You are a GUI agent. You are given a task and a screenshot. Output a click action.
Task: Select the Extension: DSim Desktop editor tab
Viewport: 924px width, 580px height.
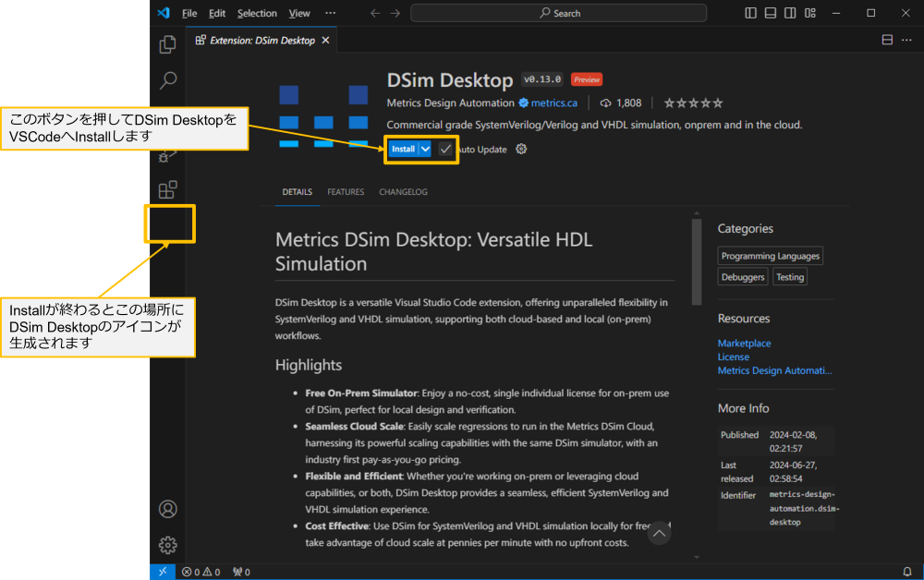click(x=262, y=40)
